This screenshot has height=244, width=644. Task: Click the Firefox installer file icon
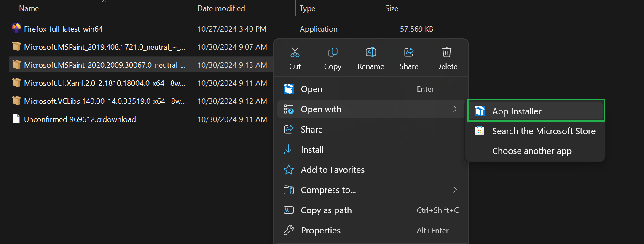[x=16, y=29]
